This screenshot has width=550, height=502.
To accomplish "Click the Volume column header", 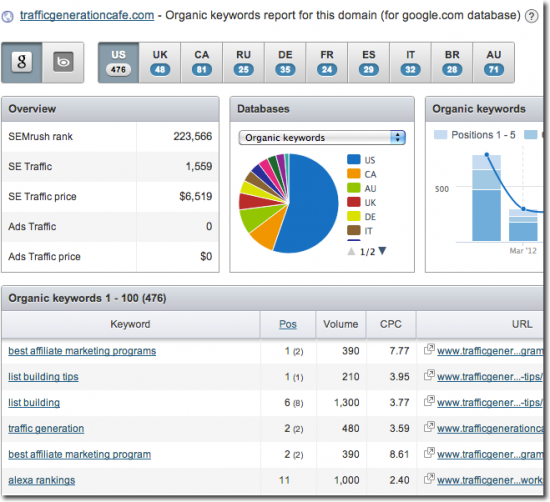I will coord(341,324).
